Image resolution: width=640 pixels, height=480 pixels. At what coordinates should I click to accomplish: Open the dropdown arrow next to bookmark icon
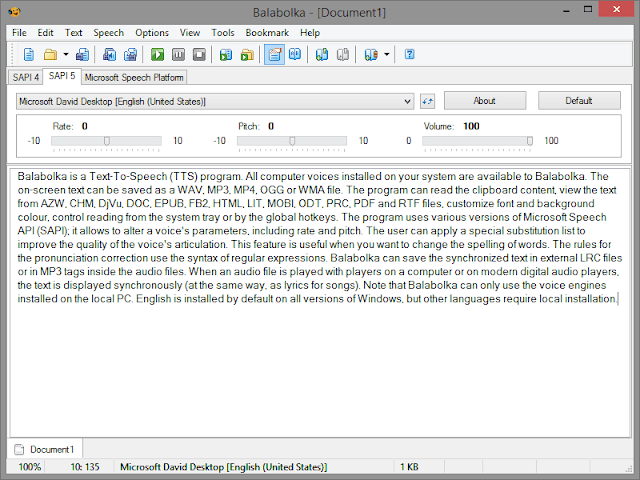tap(387, 54)
